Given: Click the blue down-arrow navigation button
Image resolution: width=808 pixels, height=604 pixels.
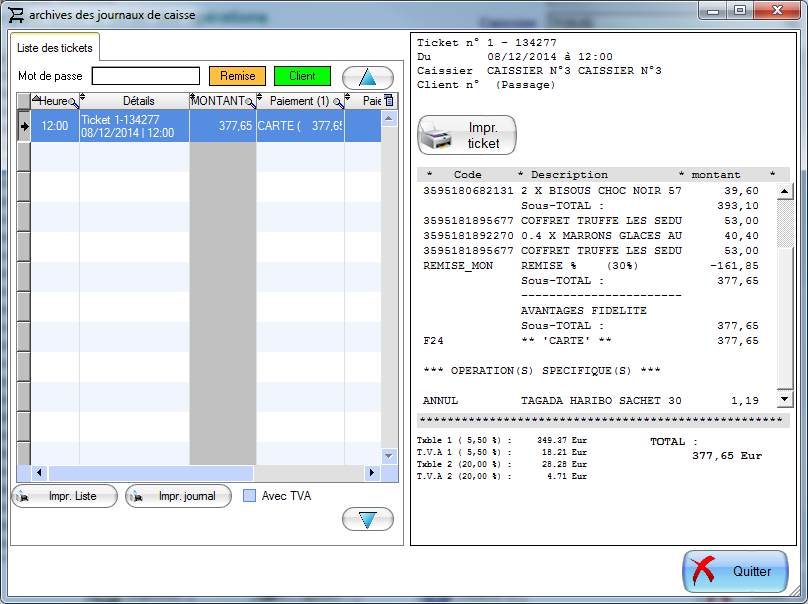Looking at the screenshot, I should click(368, 519).
